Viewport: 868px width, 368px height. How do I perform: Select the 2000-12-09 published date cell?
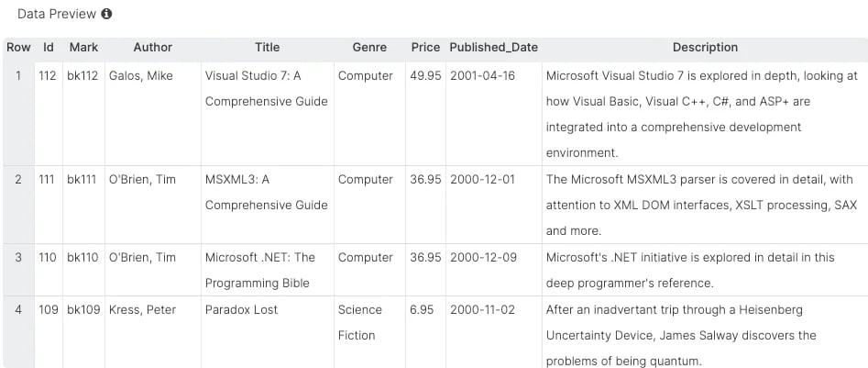tap(483, 258)
